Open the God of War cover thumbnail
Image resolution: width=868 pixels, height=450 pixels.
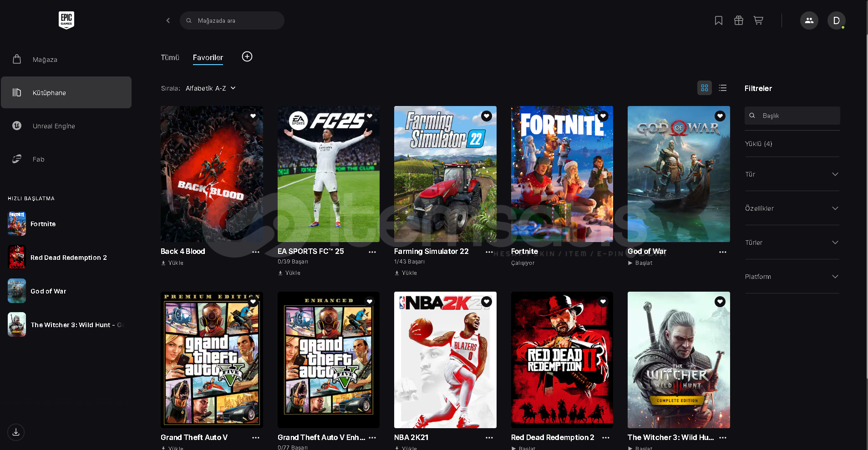pos(679,174)
